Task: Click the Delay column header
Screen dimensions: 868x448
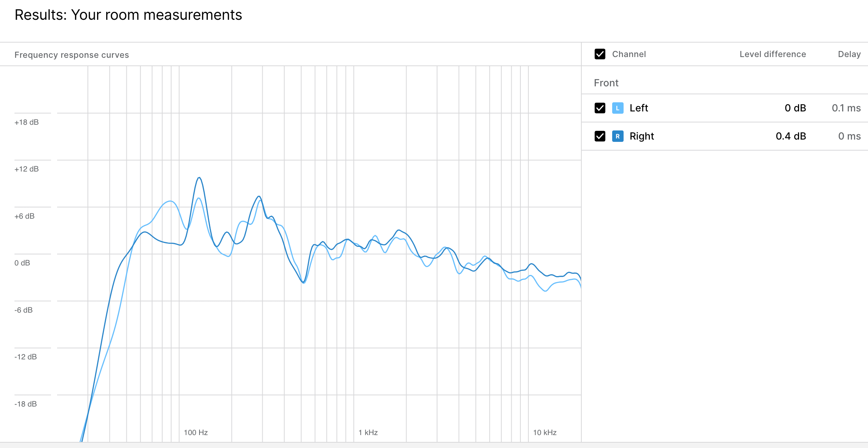Action: coord(849,54)
